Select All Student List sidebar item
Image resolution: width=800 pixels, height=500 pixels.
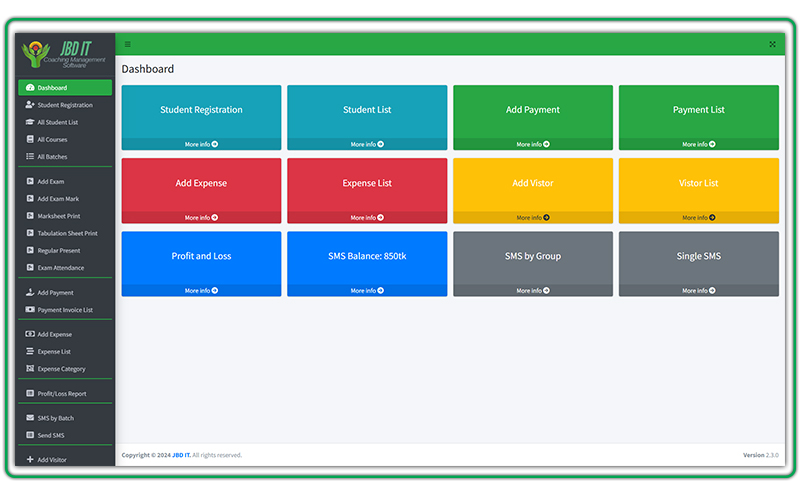tap(57, 122)
